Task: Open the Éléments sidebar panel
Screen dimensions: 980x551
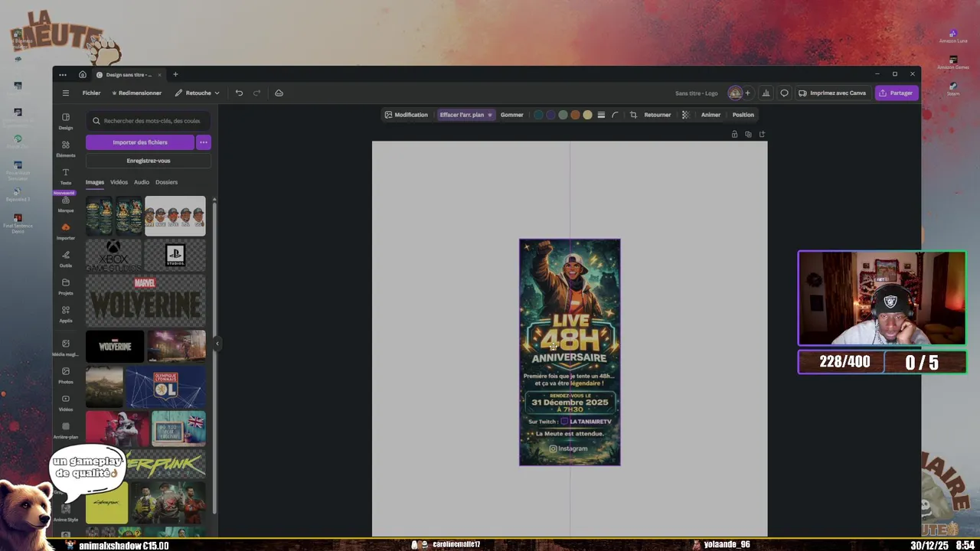Action: (x=66, y=148)
